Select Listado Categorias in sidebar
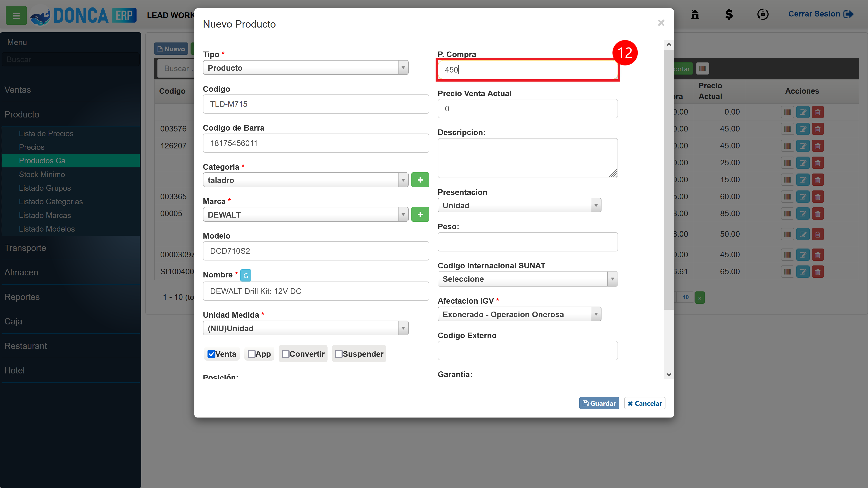Viewport: 868px width, 488px height. coord(51,201)
